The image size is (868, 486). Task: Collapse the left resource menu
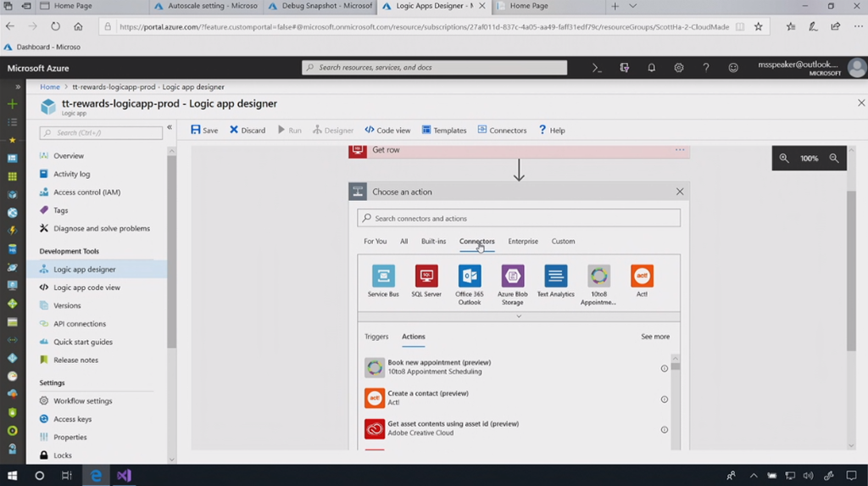[170, 127]
